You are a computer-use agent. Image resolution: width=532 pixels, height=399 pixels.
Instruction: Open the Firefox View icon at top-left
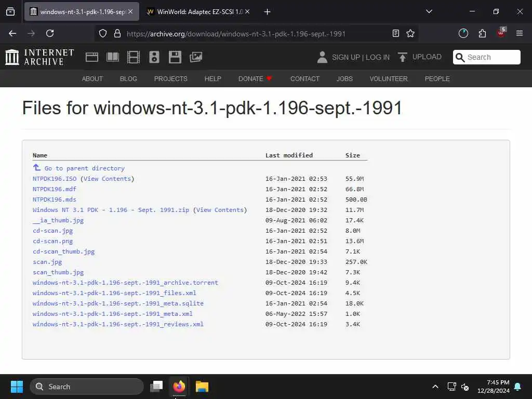click(x=10, y=12)
